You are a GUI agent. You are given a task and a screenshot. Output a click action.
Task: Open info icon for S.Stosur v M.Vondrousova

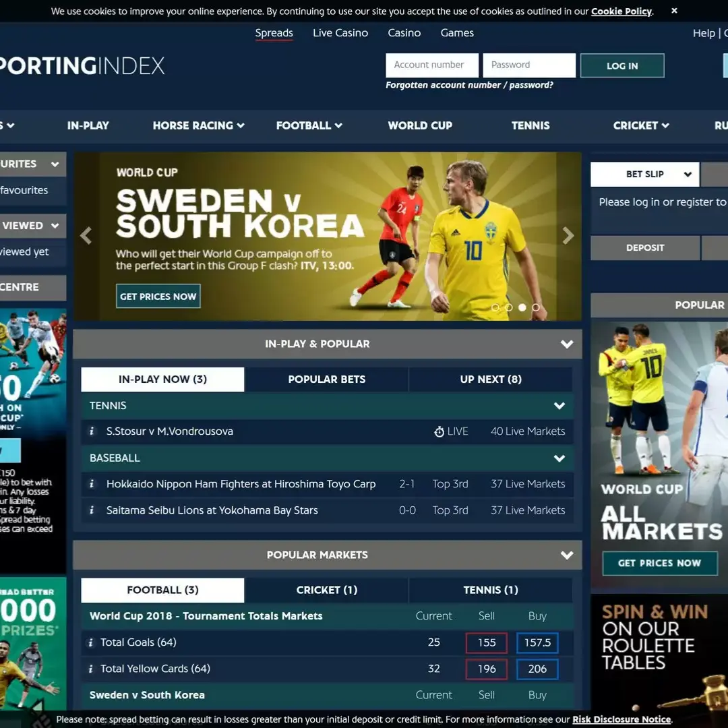(x=92, y=431)
